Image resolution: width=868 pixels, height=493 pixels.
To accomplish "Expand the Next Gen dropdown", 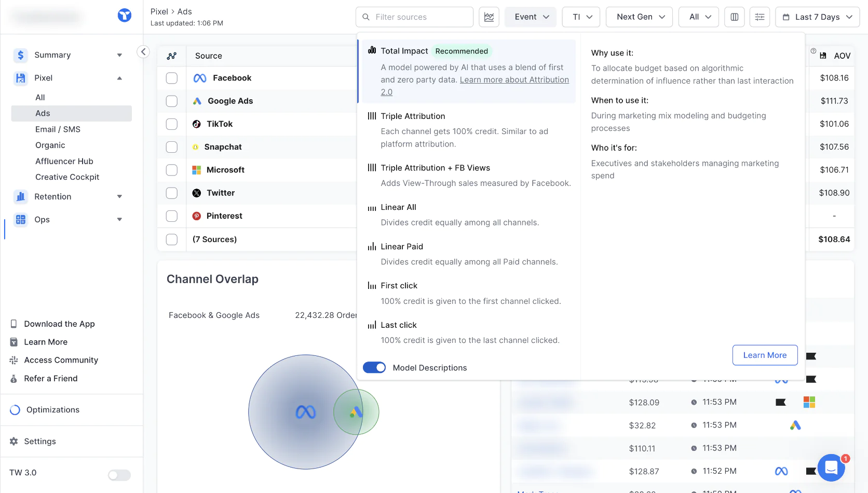I will [x=639, y=17].
